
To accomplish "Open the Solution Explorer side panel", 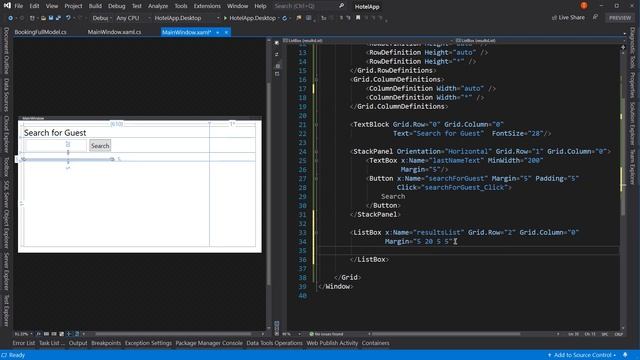I will tap(632, 123).
